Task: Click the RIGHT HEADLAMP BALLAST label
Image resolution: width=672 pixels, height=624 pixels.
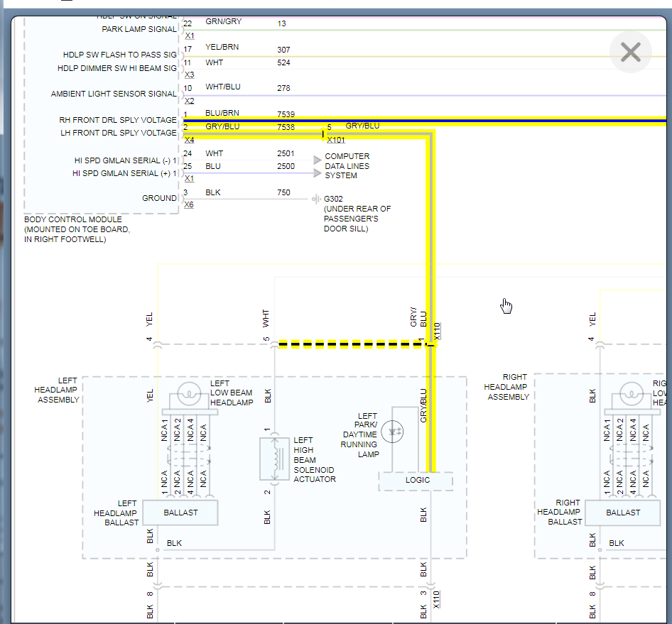Action: pyautogui.click(x=559, y=513)
